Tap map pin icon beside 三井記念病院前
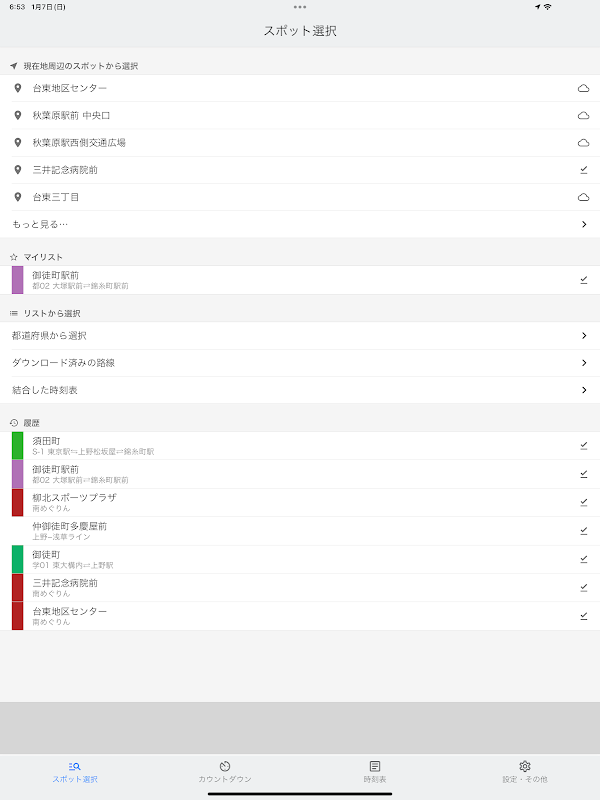 coord(17,170)
